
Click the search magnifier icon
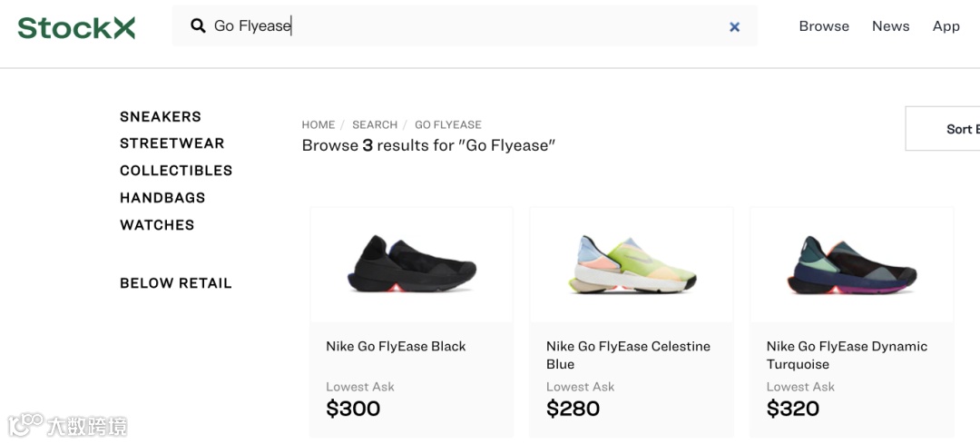(x=198, y=26)
